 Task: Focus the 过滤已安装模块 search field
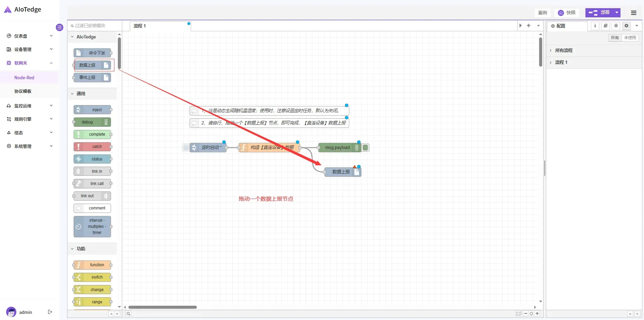95,26
